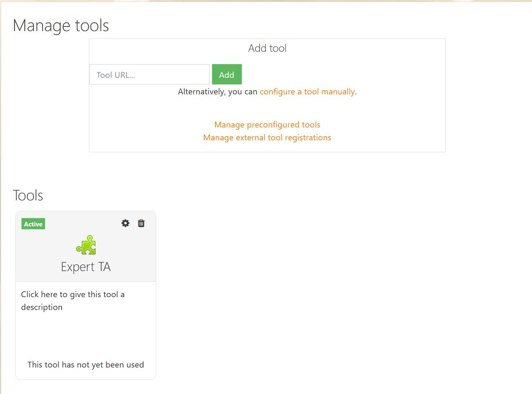This screenshot has width=532, height=394.
Task: Open settings gear for Expert TA tool
Action: coord(125,223)
